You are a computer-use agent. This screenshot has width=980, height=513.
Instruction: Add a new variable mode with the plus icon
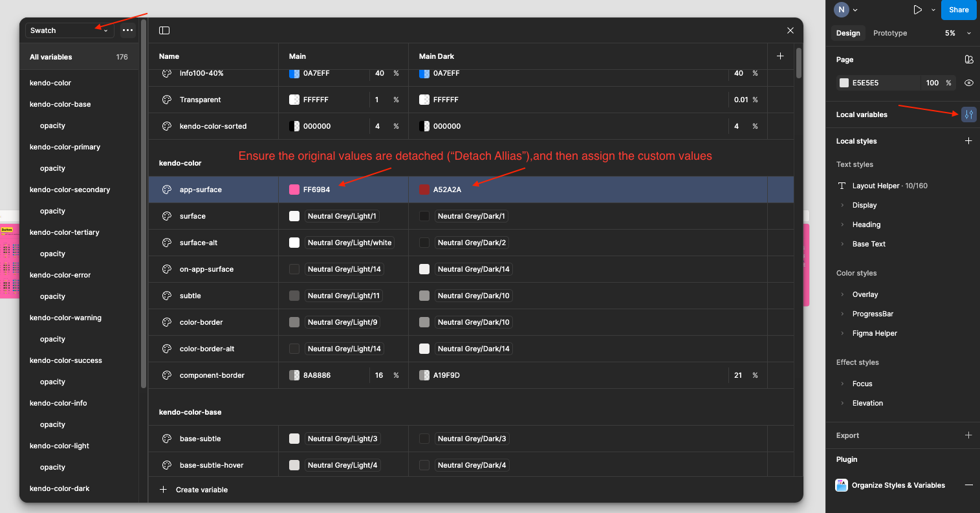780,56
